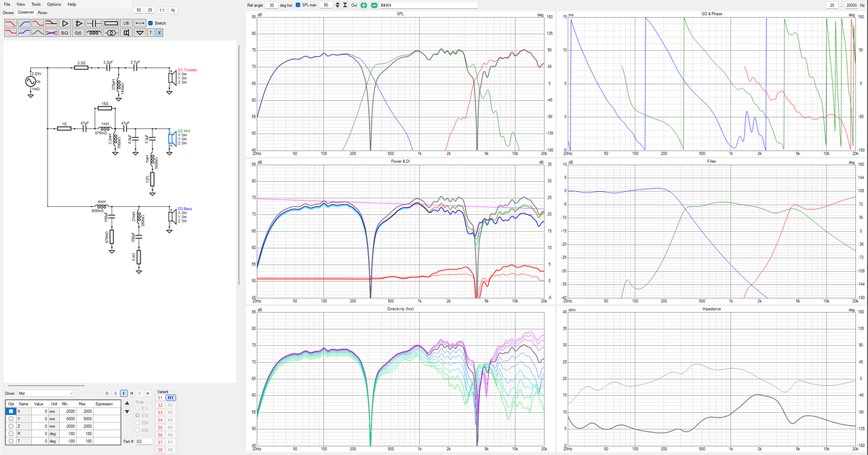The image size is (868, 455).
Task: Enable optimization for parameter Y
Action: (10, 419)
